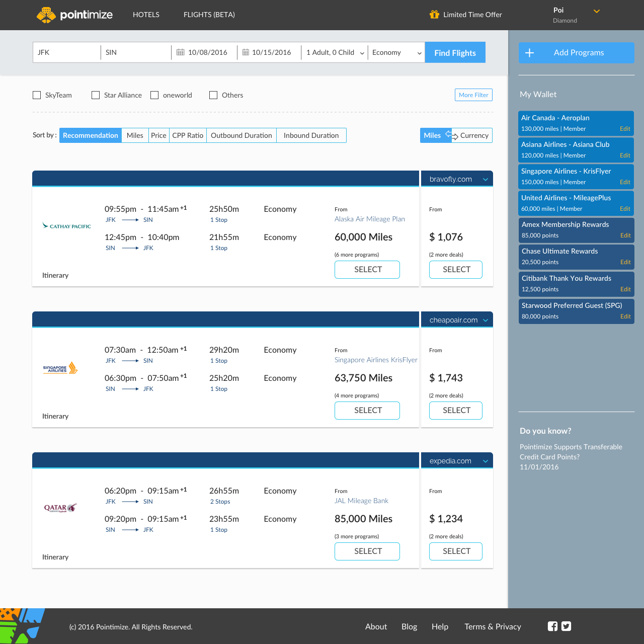The height and width of the screenshot is (644, 644).
Task: Sort flight results by Miles tab
Action: (135, 135)
